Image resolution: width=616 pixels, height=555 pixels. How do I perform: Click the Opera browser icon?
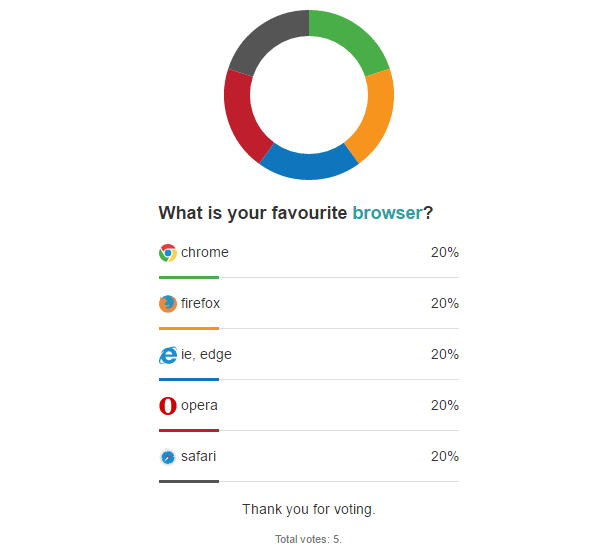pos(168,406)
